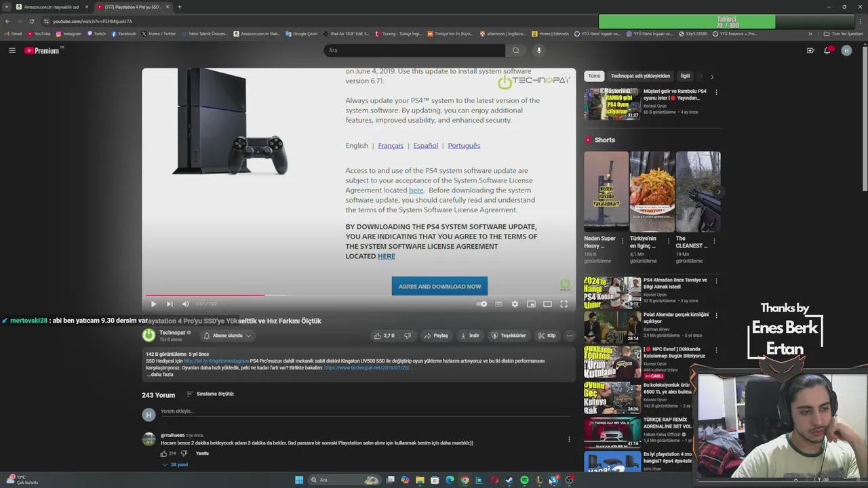
Task: Click the İndir download button
Action: [x=470, y=335]
